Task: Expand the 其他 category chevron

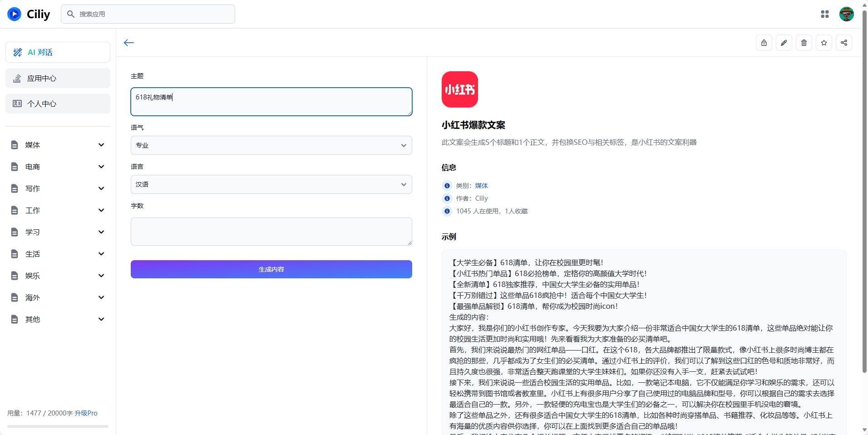Action: tap(101, 319)
